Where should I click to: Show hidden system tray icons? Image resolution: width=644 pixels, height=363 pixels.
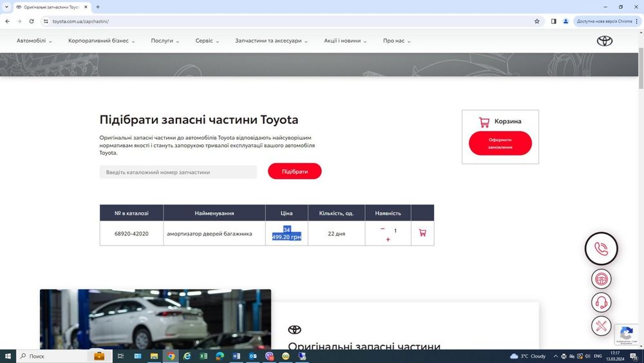pyautogui.click(x=555, y=356)
